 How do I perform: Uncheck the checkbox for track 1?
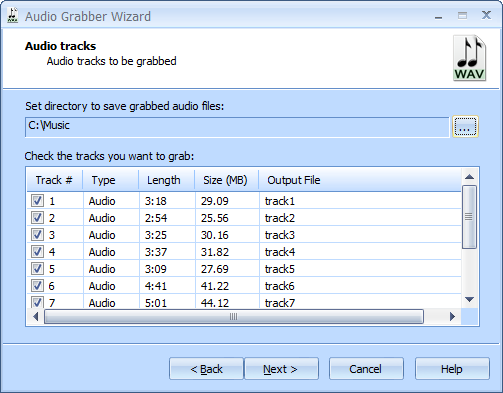tap(37, 201)
